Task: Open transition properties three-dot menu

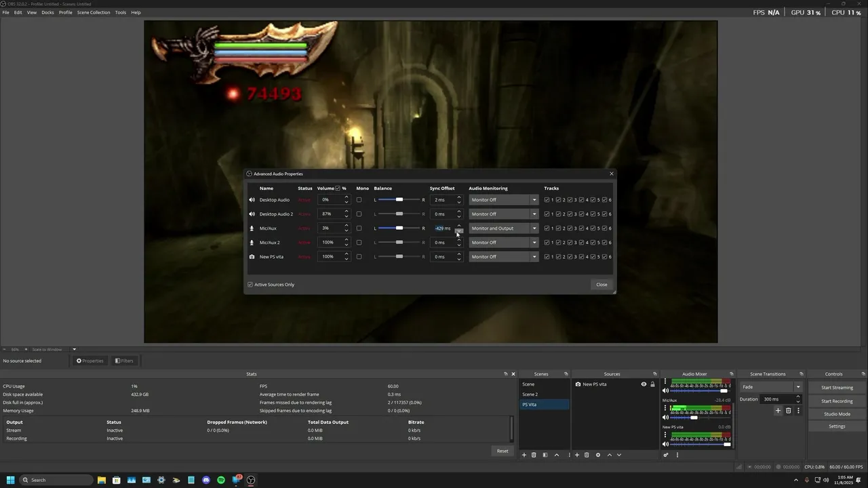Action: click(798, 411)
